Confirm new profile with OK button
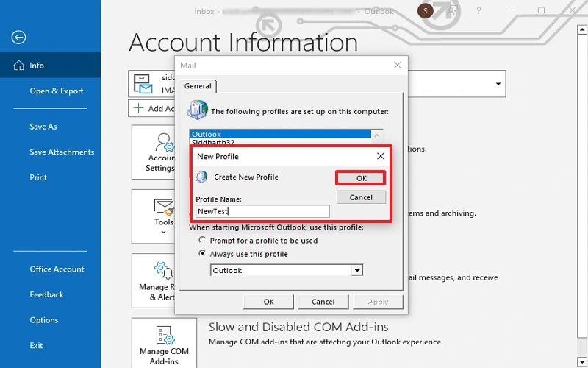Viewport: 588px width, 368px height. click(361, 178)
